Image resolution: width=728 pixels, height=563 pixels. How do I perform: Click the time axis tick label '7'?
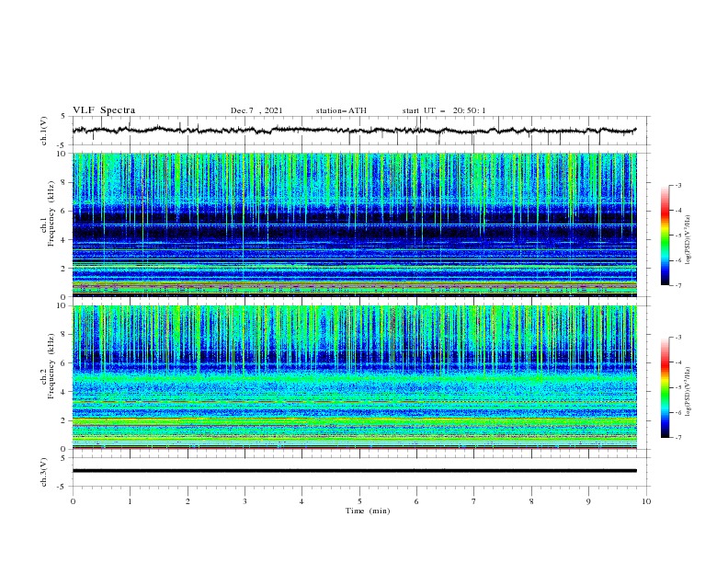(x=474, y=501)
